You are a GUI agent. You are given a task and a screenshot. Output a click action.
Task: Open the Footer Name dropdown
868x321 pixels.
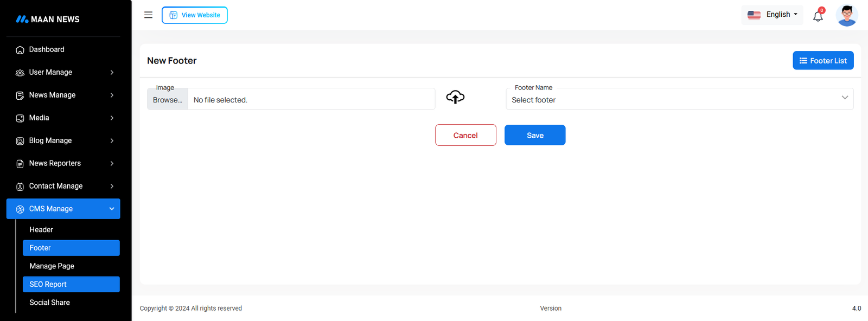(679, 99)
